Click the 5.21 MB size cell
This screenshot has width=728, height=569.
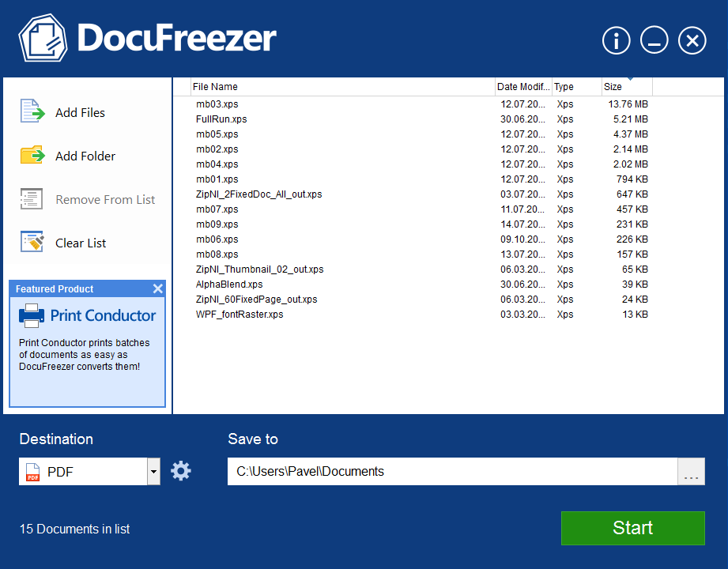click(631, 119)
